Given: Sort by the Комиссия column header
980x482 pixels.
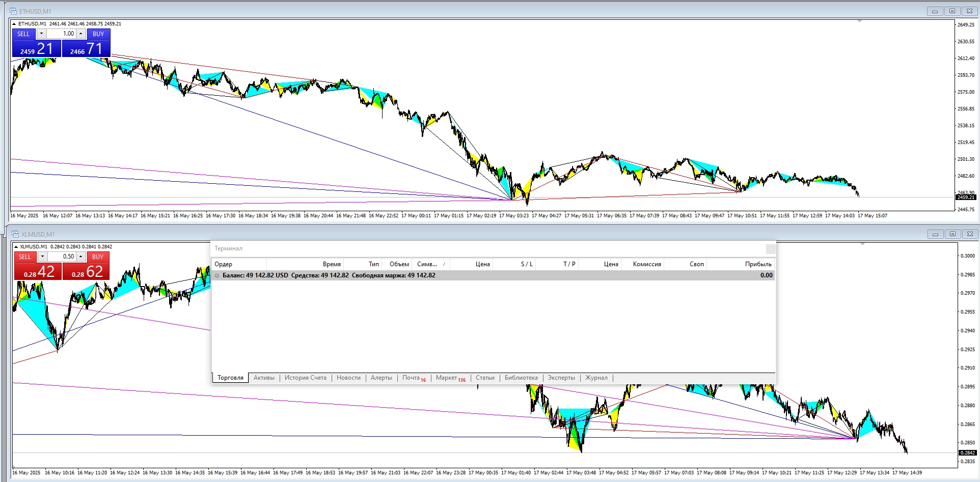Looking at the screenshot, I should tap(643, 264).
